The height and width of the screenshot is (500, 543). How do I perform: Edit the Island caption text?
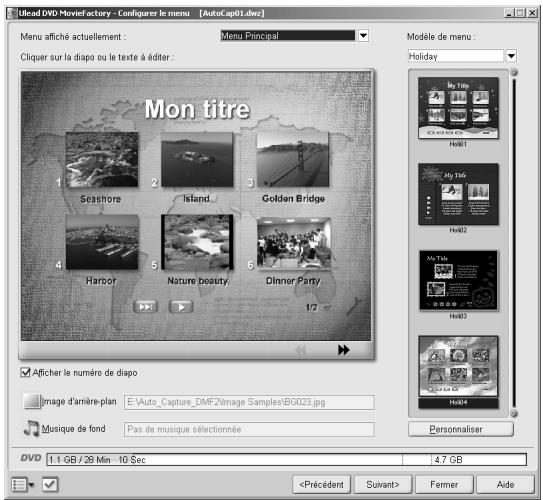click(x=196, y=199)
